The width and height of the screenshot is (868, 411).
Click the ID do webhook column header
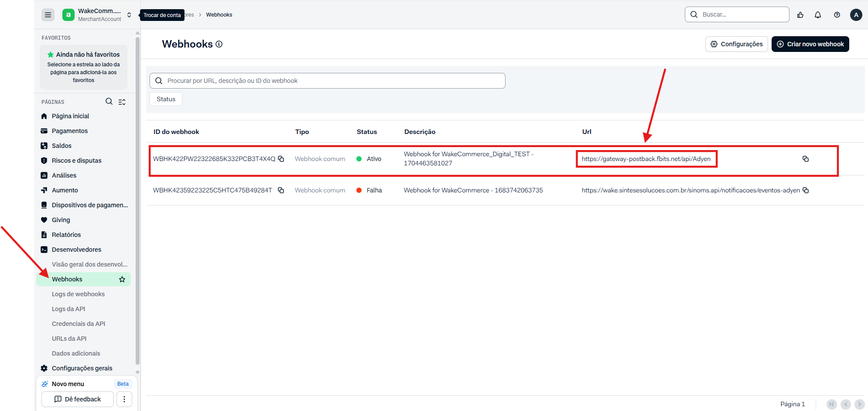coord(176,132)
